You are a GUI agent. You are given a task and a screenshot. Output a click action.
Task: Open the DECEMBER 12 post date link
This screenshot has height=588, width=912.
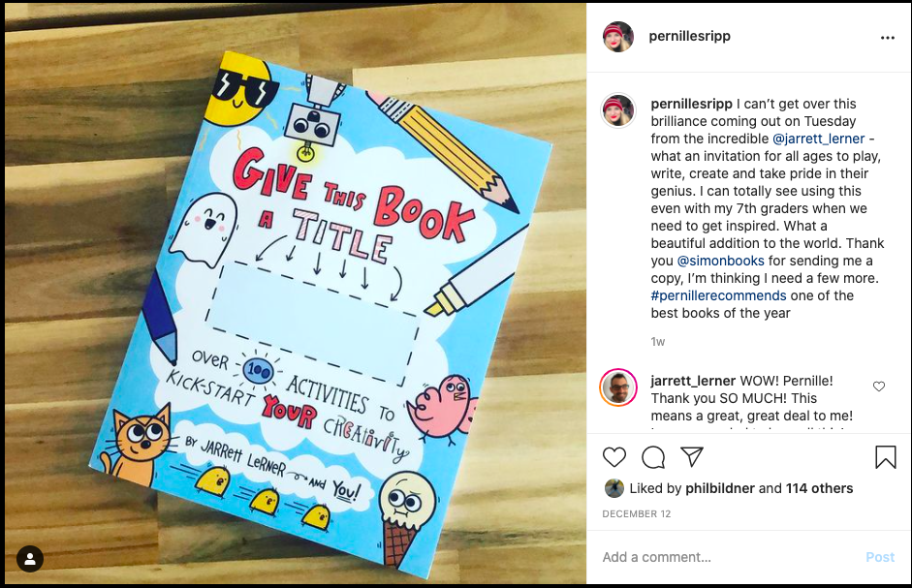[637, 514]
